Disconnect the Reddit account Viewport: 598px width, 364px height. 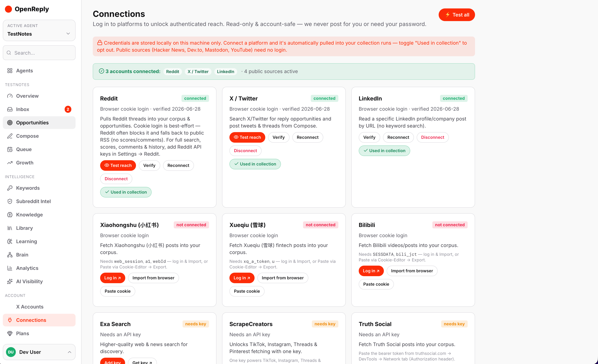point(116,179)
